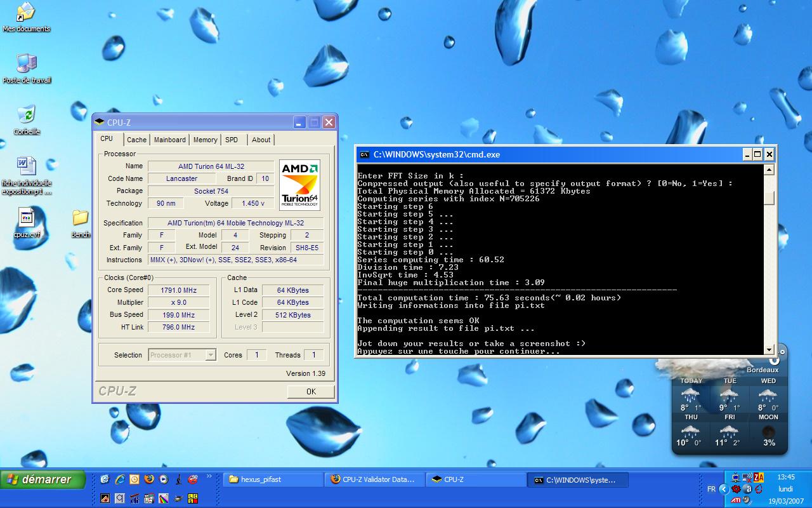Click the HT Link 796.0 MHz field

pyautogui.click(x=179, y=327)
